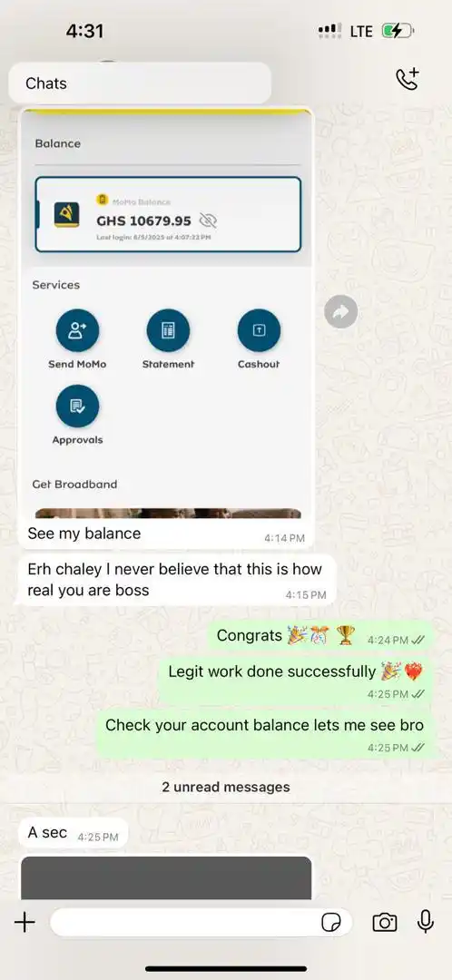Open the Statement icon
The image size is (452, 980).
tap(168, 330)
